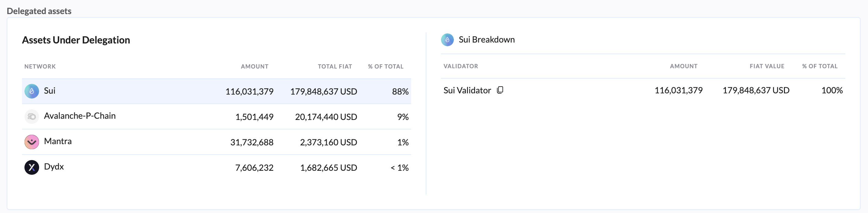Click the Sui network logo icon

click(x=32, y=91)
